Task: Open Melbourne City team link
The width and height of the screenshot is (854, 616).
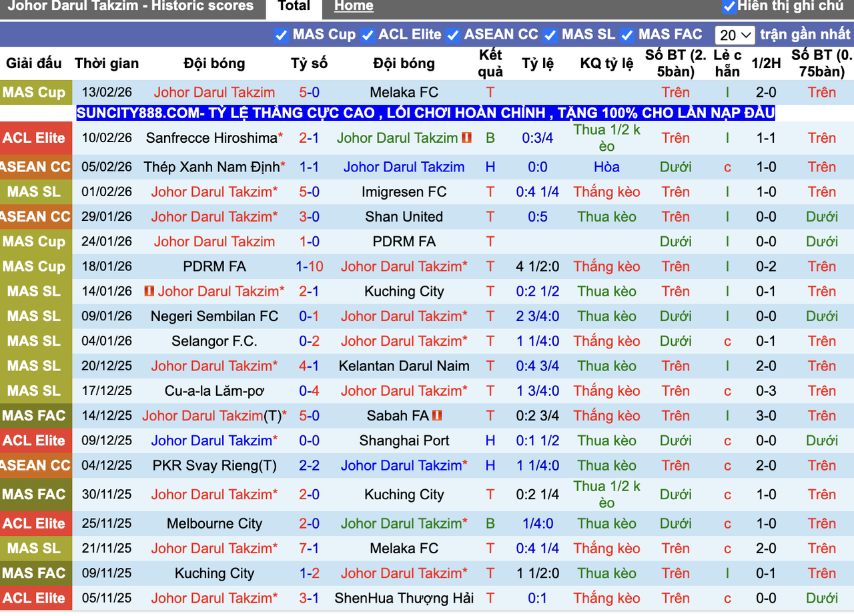Action: click(x=214, y=523)
